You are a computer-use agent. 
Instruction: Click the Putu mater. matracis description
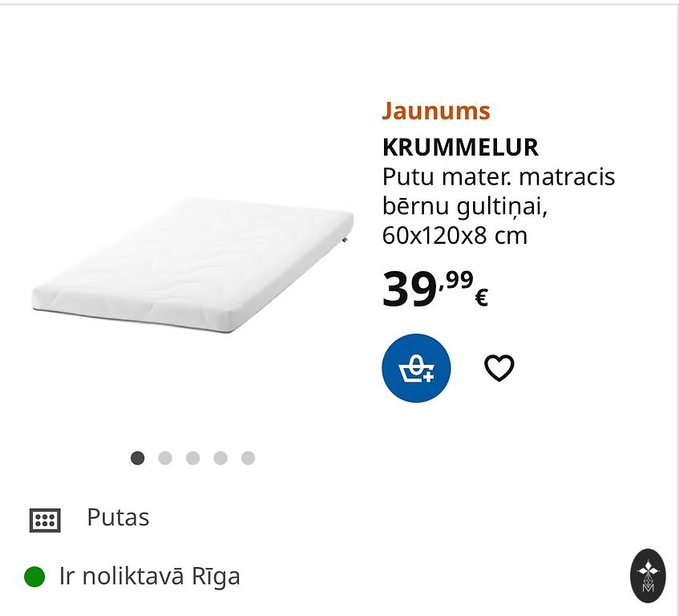[x=499, y=176]
